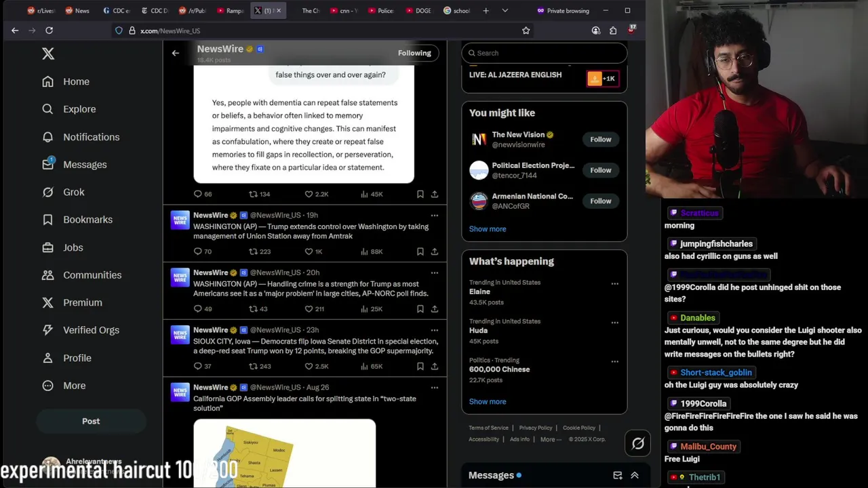868x488 pixels.
Task: Like the AP-NORC poll post with 211 likes
Action: pos(314,309)
